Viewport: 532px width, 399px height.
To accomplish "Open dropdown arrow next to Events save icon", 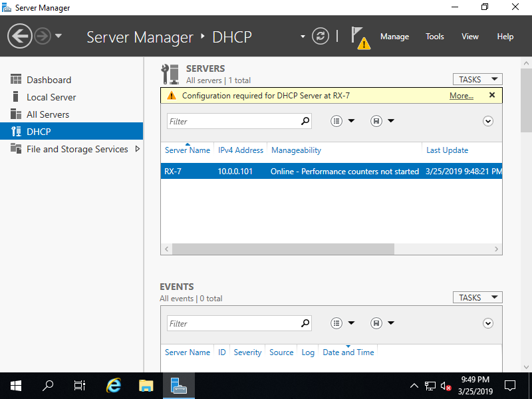I will 391,323.
